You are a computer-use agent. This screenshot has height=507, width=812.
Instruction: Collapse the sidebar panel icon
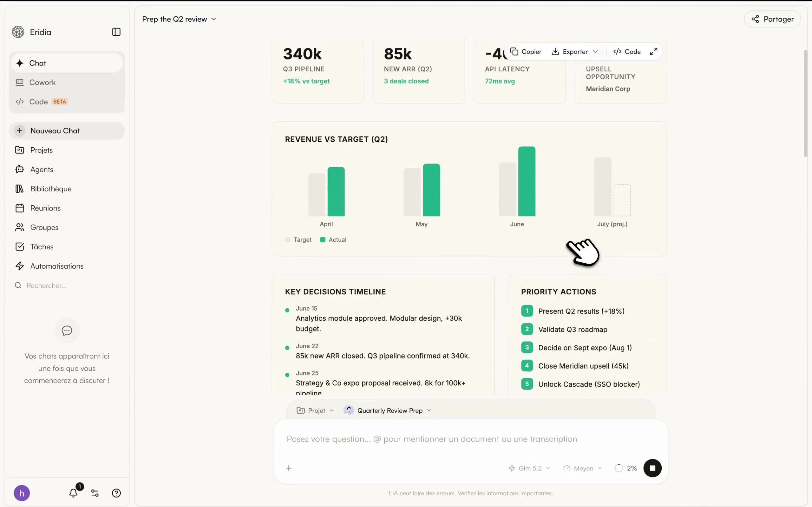[x=116, y=32]
